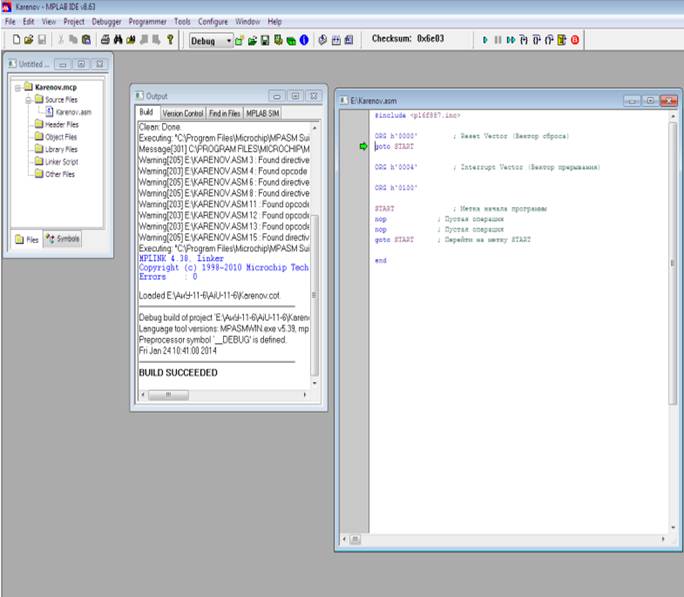Click the Help question mark icon

click(171, 40)
